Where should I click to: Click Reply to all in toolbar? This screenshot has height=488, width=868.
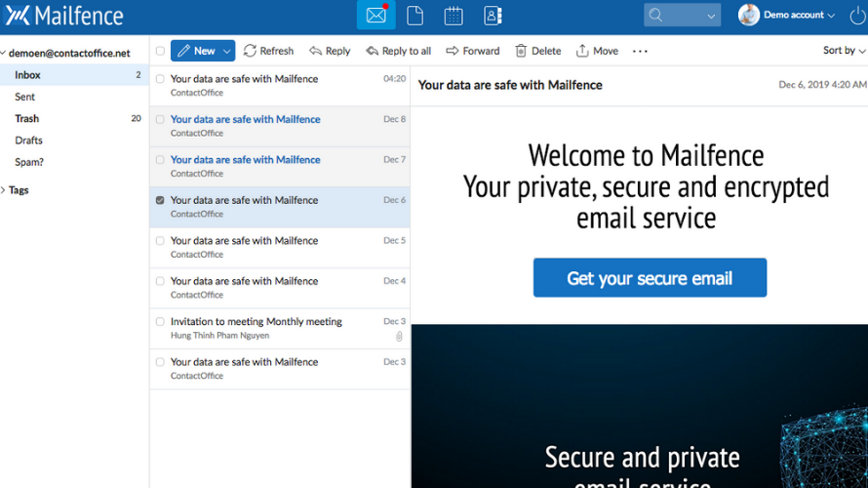point(399,51)
